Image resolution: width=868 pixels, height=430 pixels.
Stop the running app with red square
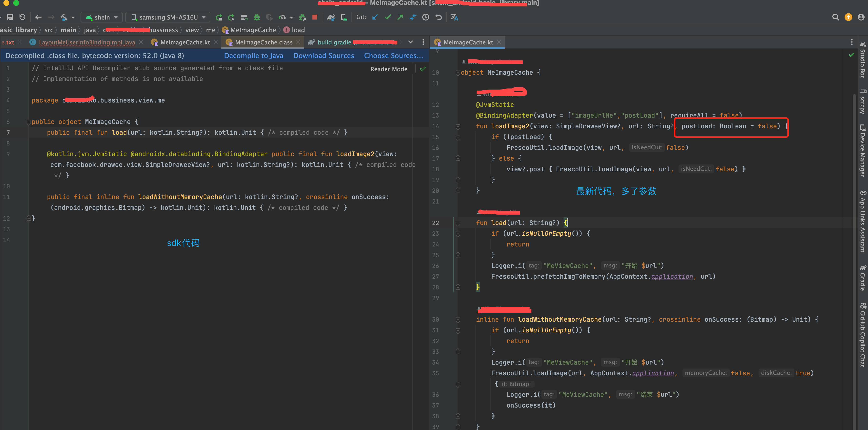315,17
